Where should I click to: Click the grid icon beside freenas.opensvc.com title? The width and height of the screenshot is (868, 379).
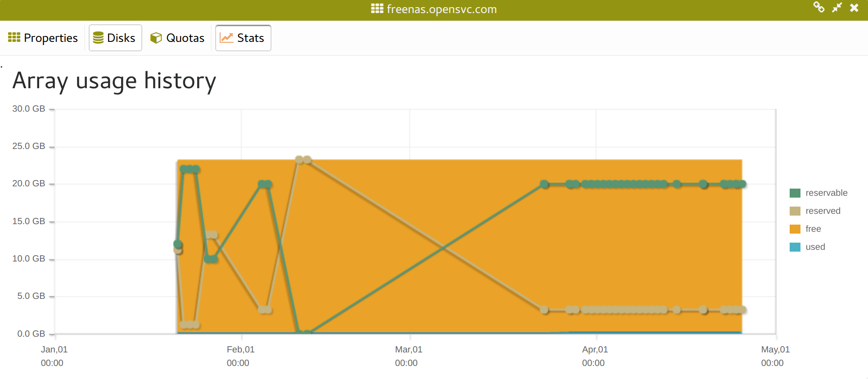tap(377, 9)
